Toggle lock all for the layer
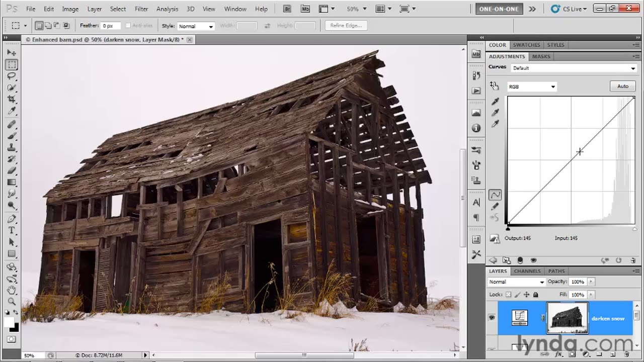 tap(535, 295)
